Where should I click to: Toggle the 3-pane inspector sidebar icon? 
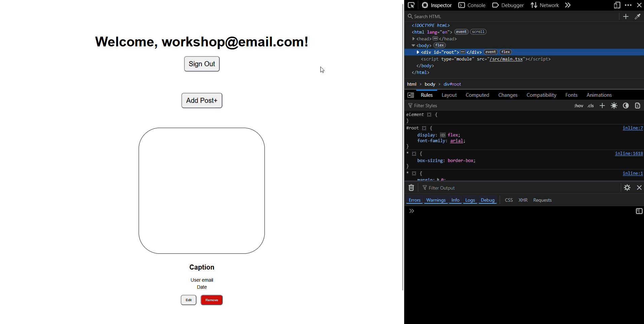[410, 95]
